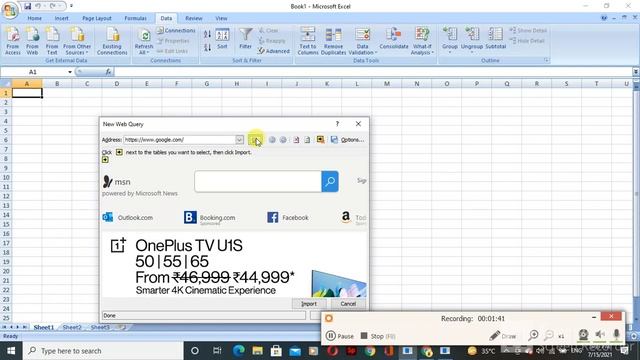Open the Page Layout tab
The height and width of the screenshot is (360, 640).
97,18
